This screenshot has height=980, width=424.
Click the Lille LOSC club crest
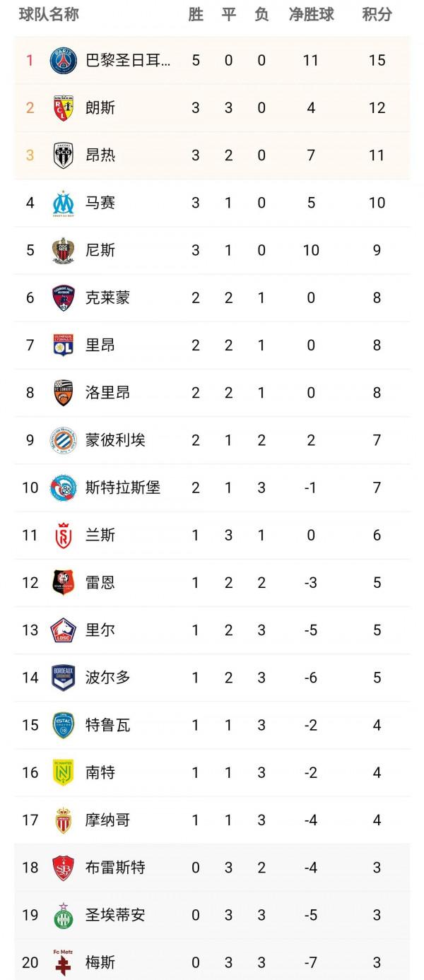pyautogui.click(x=64, y=630)
